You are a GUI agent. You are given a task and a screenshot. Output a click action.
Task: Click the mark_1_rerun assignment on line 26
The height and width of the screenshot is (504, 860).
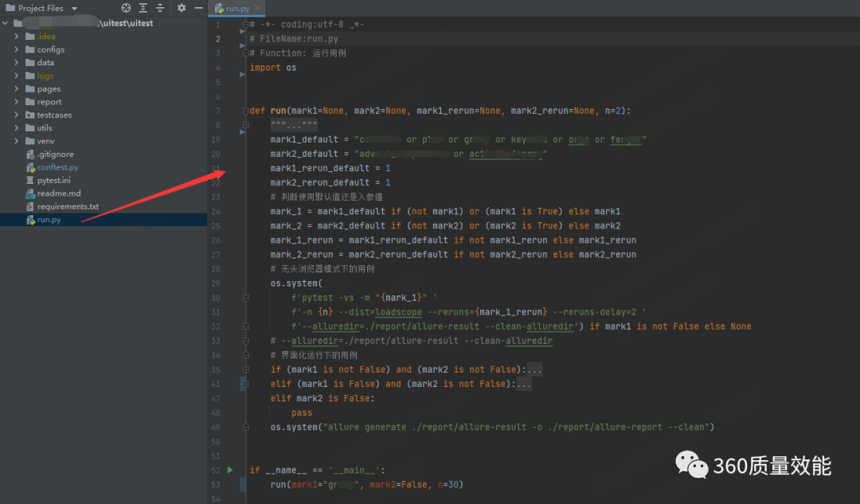(453, 240)
